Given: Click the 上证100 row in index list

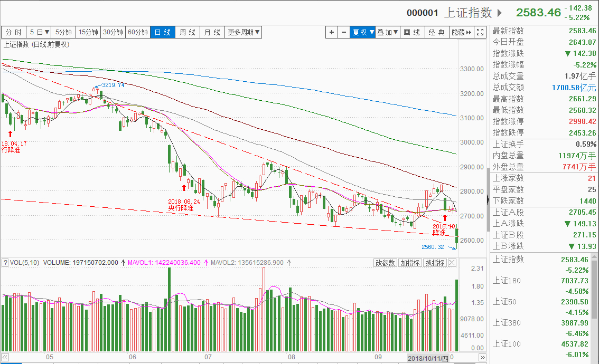Looking at the screenshot, I should pos(540,349).
